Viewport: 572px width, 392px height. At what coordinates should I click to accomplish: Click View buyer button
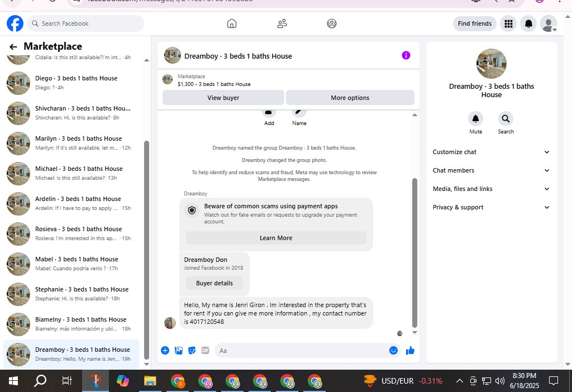tap(223, 98)
